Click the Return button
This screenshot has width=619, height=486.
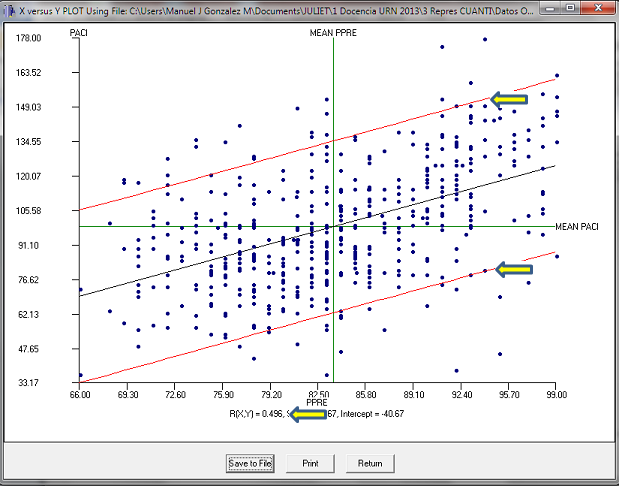[370, 464]
